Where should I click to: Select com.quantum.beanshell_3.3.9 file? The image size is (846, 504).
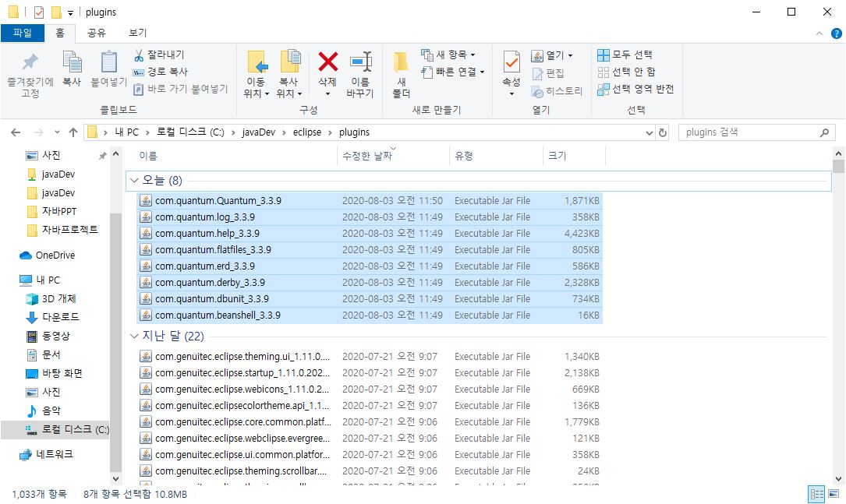pos(370,315)
